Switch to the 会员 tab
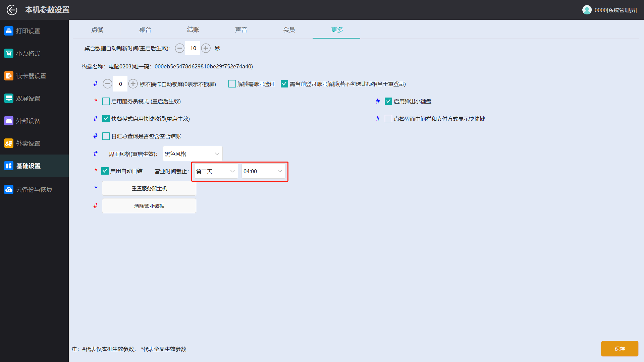 coord(289,30)
